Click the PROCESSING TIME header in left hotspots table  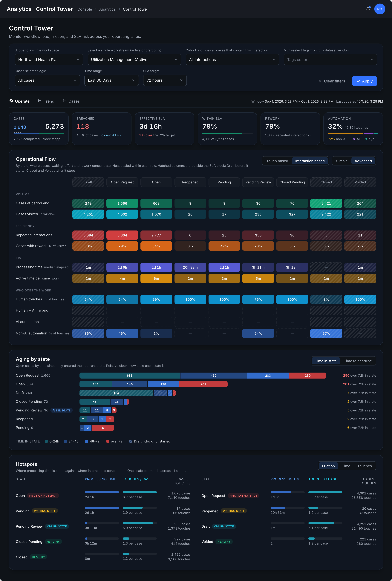pyautogui.click(x=100, y=479)
